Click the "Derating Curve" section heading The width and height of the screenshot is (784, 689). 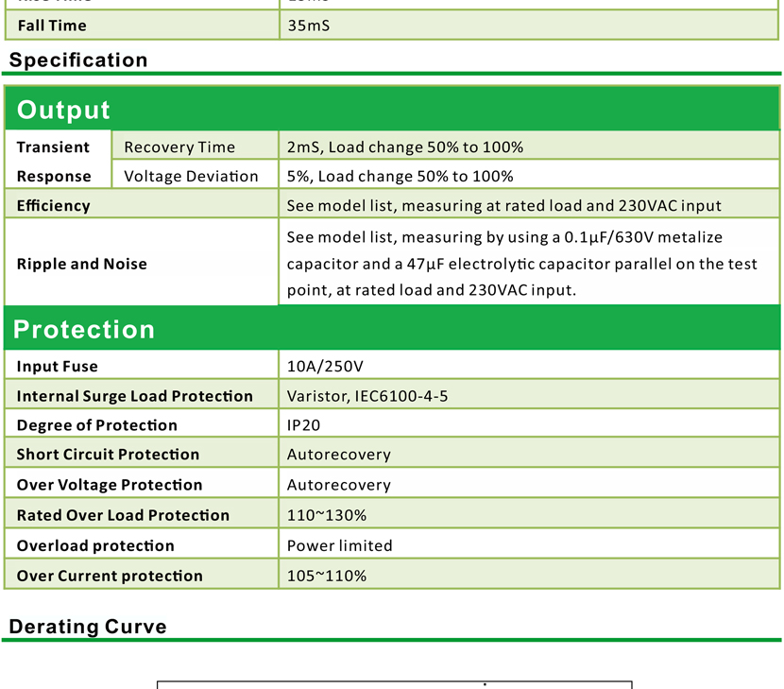coord(88,627)
